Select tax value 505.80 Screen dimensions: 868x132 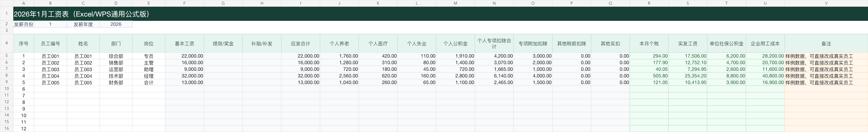[649, 76]
